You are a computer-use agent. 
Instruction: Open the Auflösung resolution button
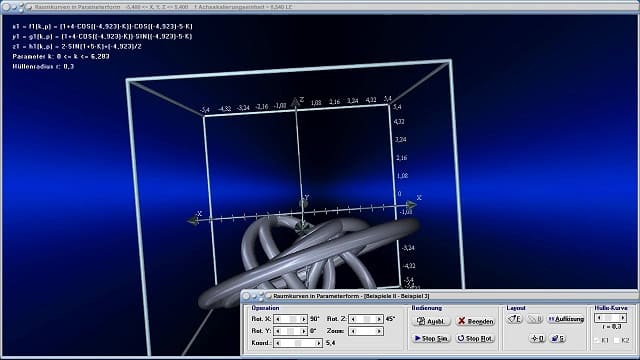pyautogui.click(x=566, y=319)
